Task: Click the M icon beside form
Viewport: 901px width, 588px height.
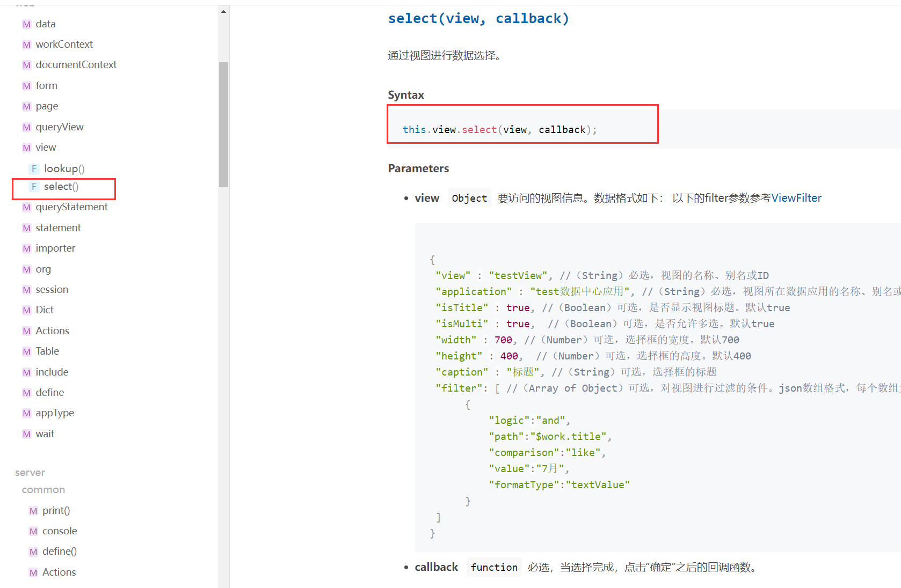Action: [26, 86]
